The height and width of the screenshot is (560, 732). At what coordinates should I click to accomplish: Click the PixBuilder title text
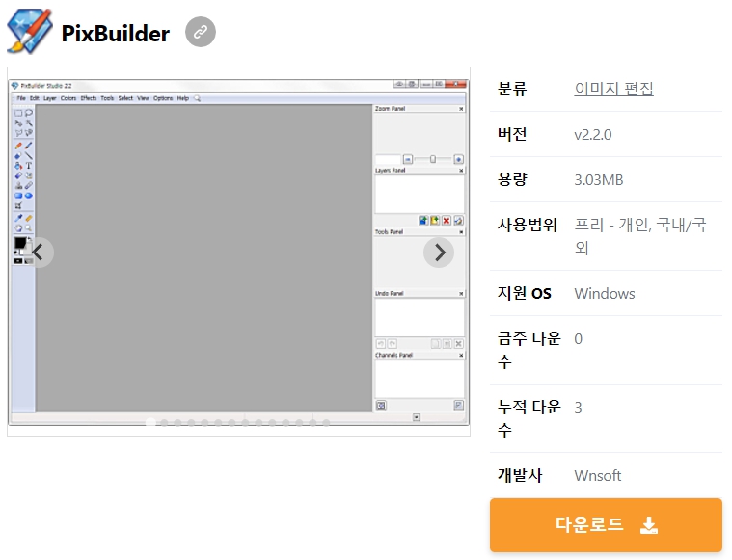[x=116, y=33]
